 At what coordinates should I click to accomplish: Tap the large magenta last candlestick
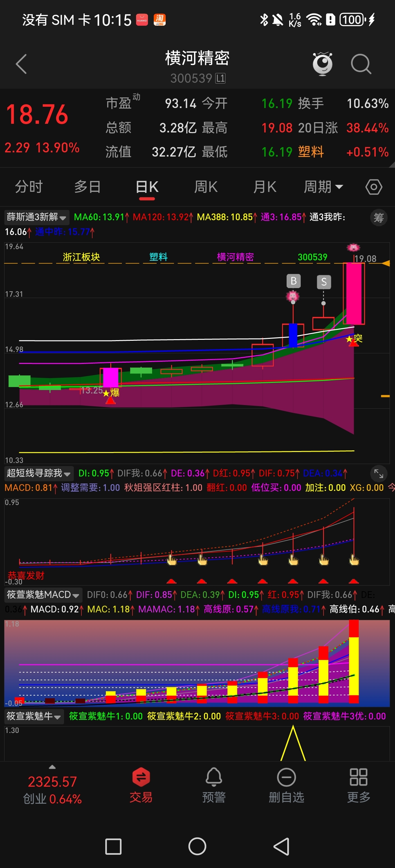(354, 294)
